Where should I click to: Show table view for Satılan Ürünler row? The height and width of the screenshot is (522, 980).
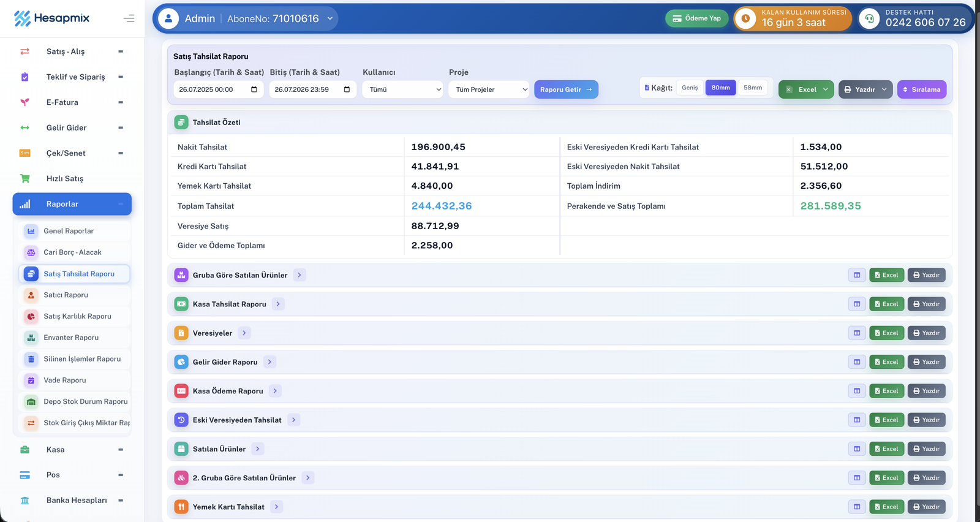pyautogui.click(x=857, y=449)
